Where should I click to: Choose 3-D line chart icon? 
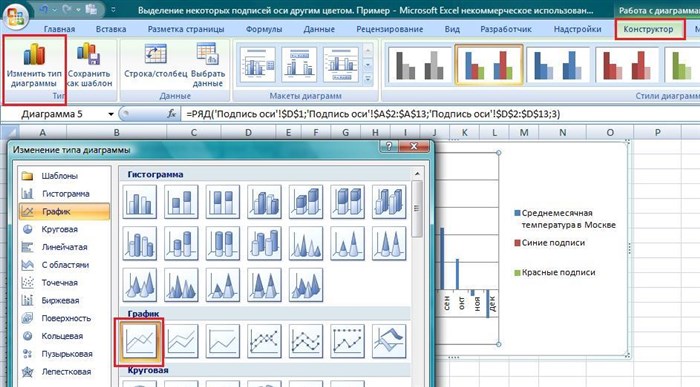pos(389,341)
